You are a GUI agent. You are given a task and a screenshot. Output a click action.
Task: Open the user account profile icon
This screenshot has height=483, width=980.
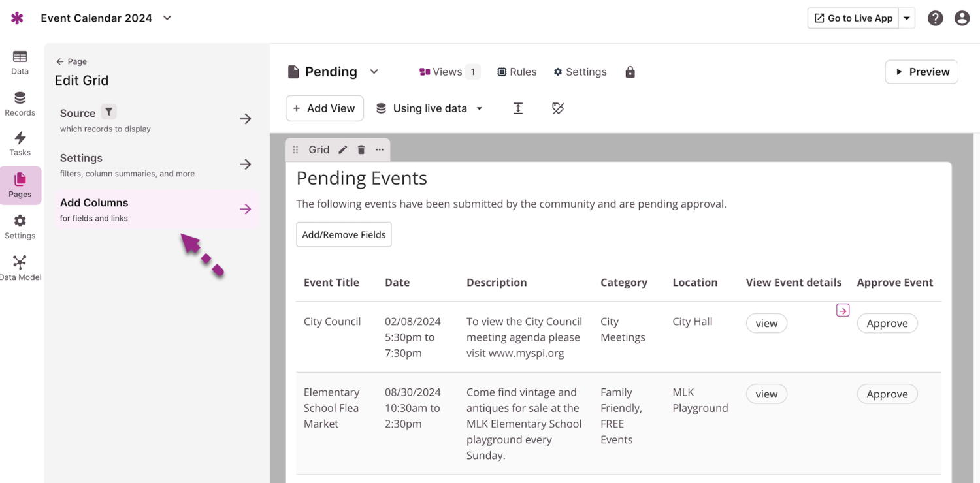point(962,18)
